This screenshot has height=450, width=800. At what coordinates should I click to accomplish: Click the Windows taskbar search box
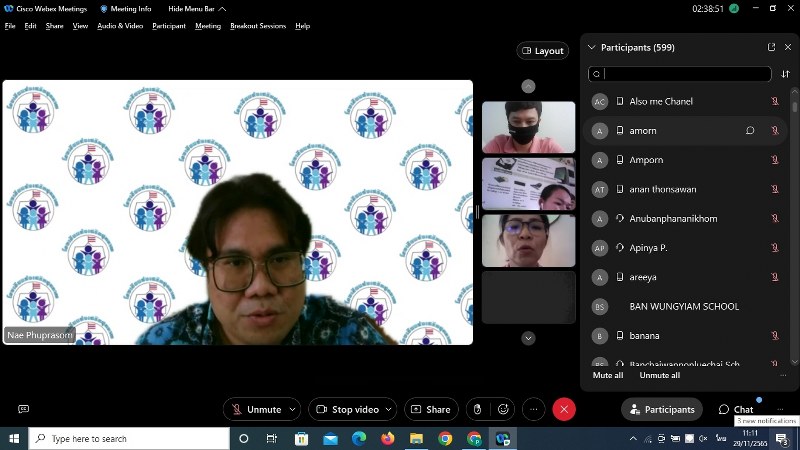click(x=129, y=438)
